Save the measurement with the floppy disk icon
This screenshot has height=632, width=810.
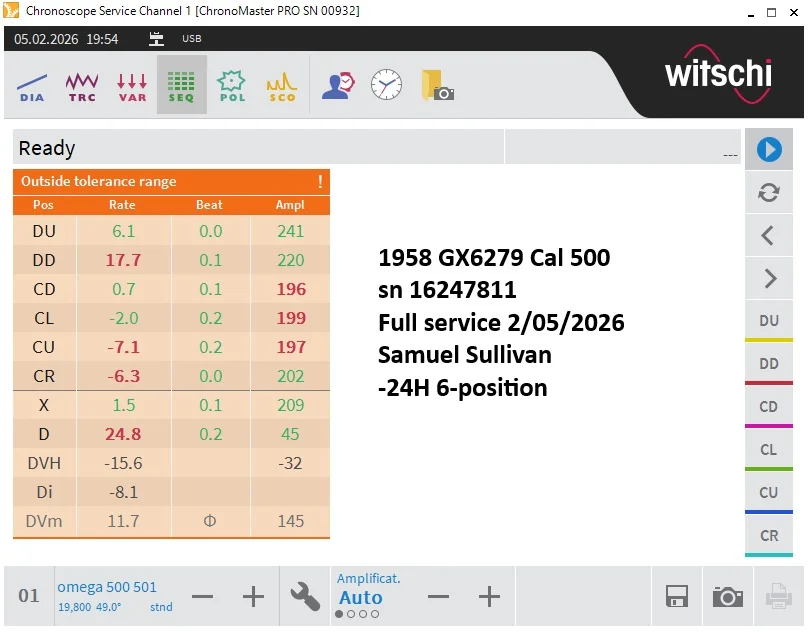[x=677, y=597]
